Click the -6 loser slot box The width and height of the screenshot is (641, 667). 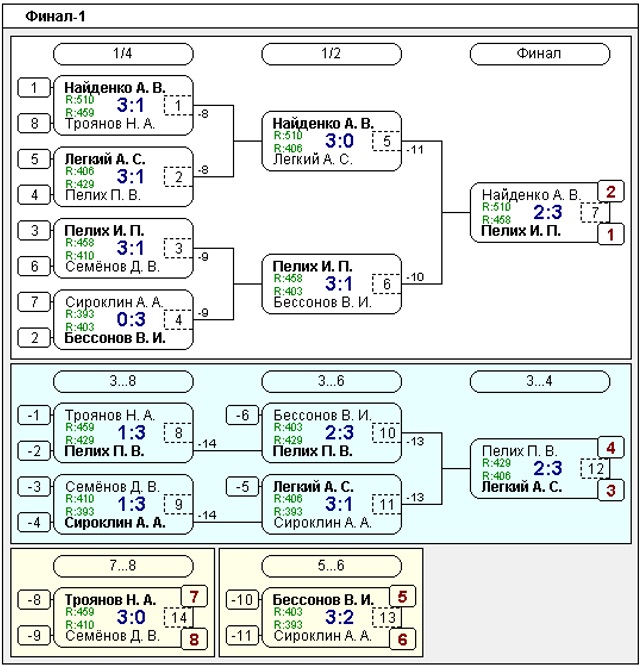pos(242,415)
